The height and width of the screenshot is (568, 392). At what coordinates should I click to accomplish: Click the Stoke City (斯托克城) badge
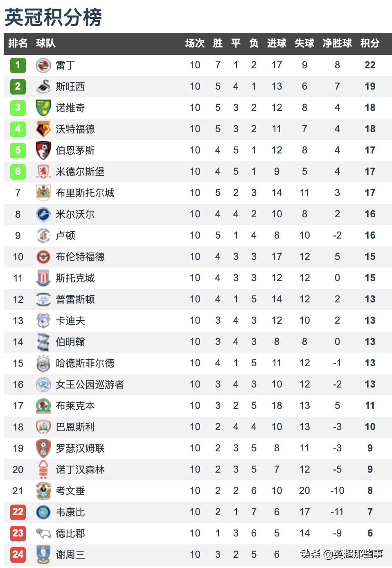tap(43, 278)
